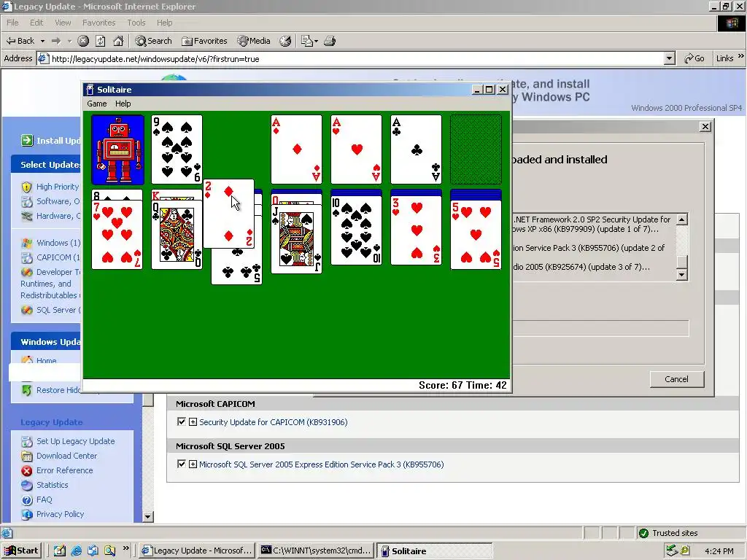Expand SQL Server 2005 Express SP3 details
The image size is (747, 560).
tap(193, 464)
